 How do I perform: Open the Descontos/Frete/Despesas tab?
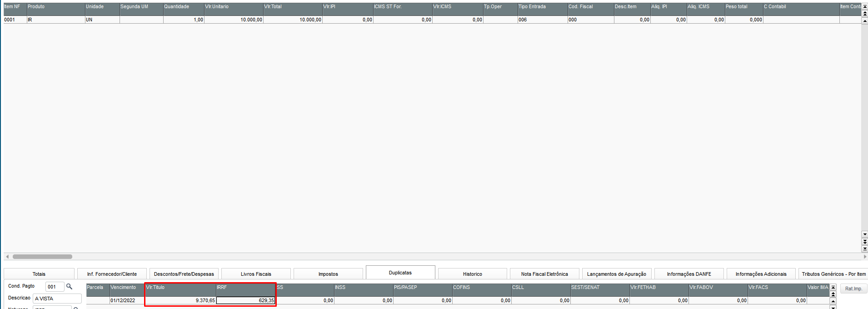point(184,274)
